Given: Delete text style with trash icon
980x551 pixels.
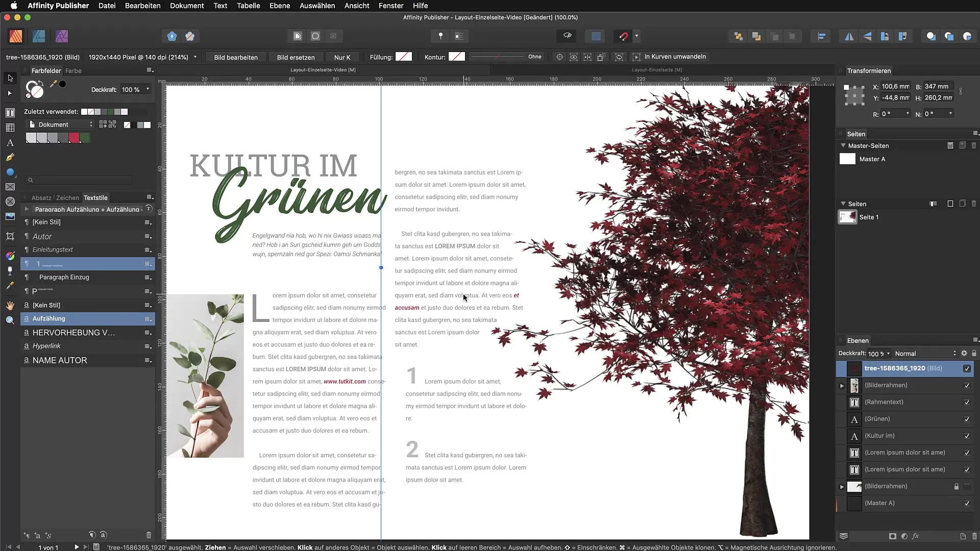Looking at the screenshot, I should click(x=149, y=535).
